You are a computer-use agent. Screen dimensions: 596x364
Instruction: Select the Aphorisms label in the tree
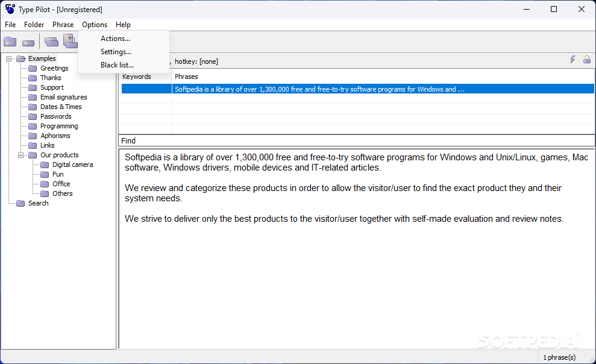point(55,136)
